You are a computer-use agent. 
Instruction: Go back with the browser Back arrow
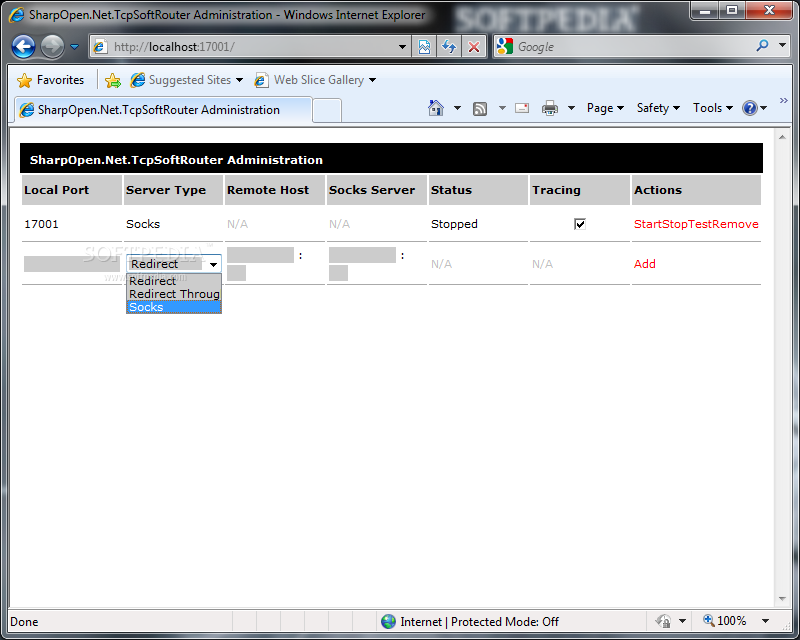(23, 47)
